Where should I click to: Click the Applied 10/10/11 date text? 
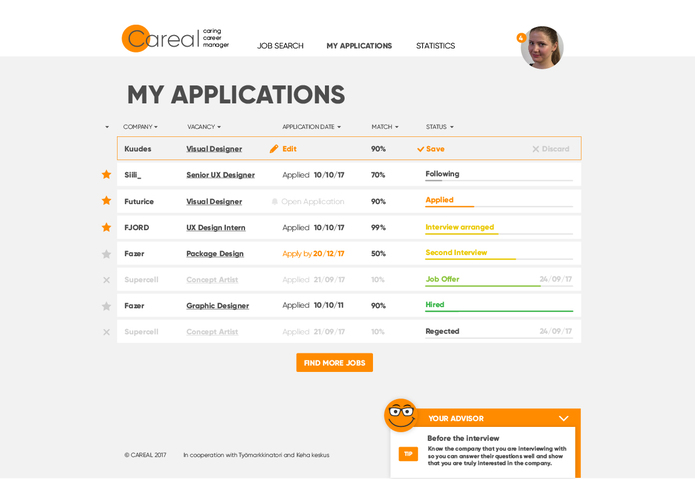[313, 305]
